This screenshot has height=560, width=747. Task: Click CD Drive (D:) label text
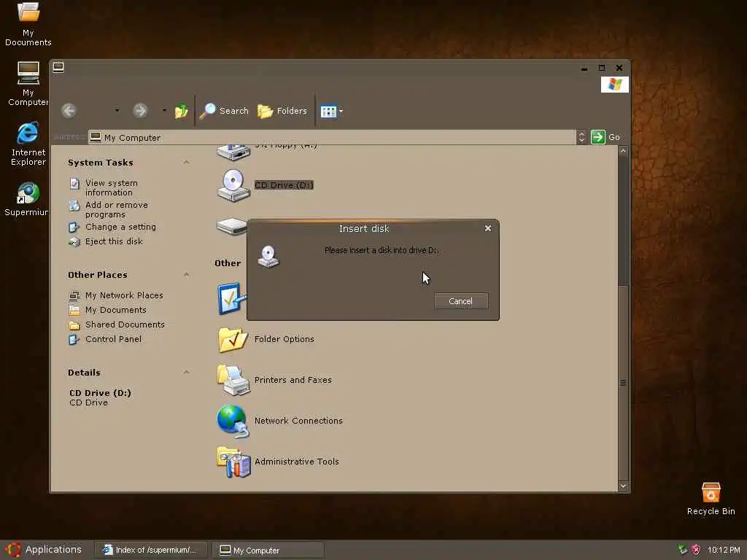(x=284, y=185)
